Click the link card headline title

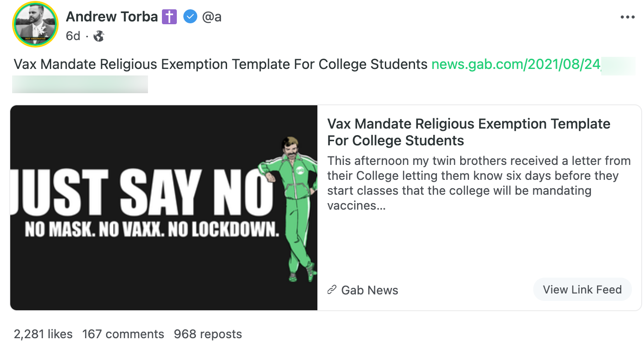tap(469, 132)
